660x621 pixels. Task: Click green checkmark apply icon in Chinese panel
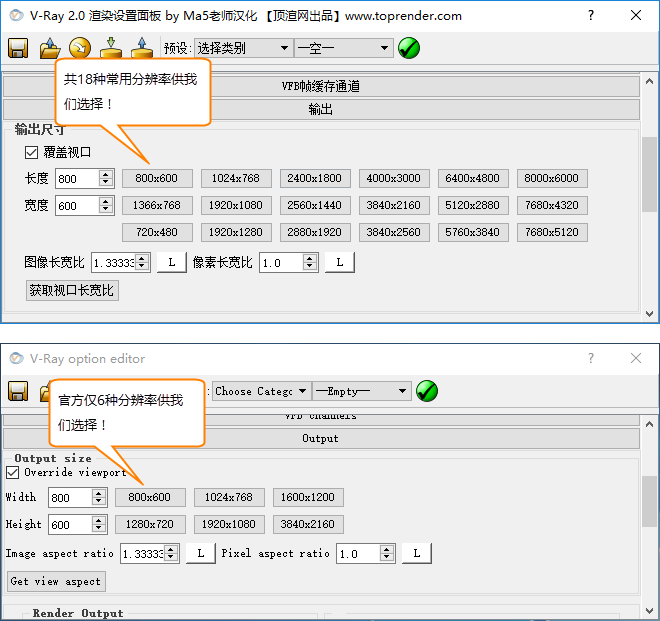[409, 48]
